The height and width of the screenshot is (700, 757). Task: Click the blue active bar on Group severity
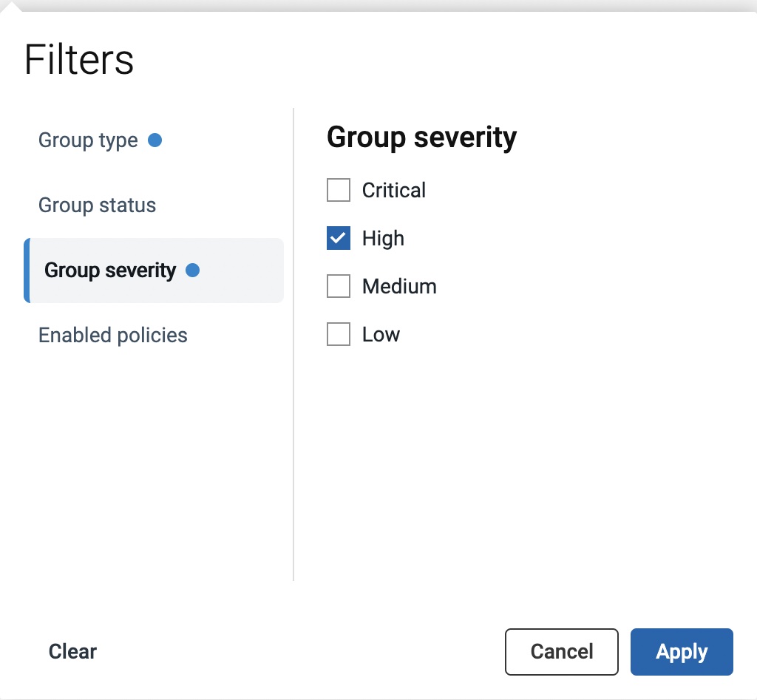click(x=27, y=271)
